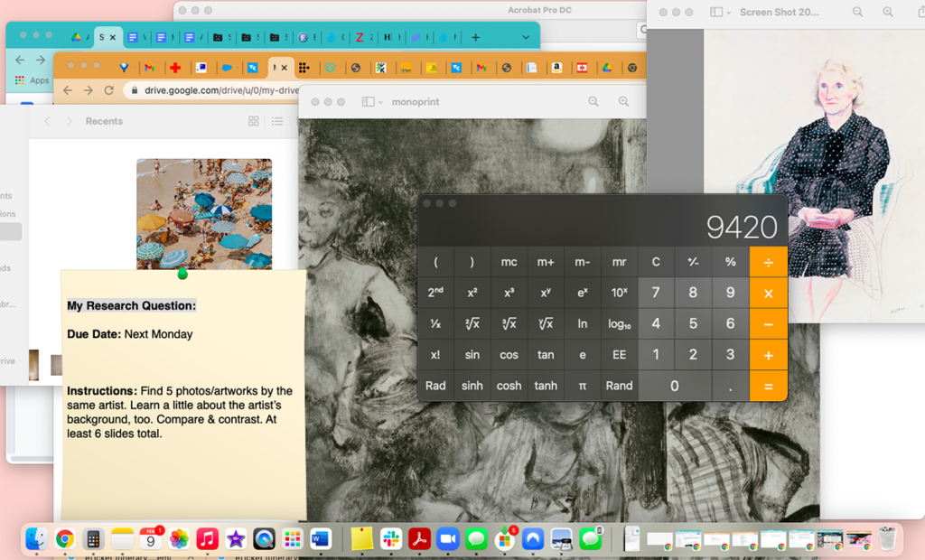
Task: Launch Microsoft Word from the Dock
Action: pos(321,538)
